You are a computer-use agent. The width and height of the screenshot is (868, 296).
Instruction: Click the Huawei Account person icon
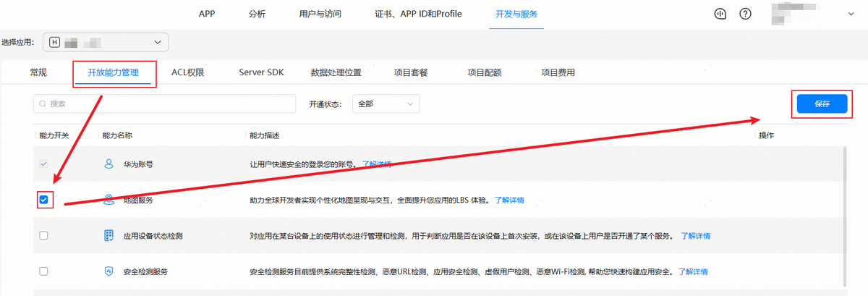point(109,164)
